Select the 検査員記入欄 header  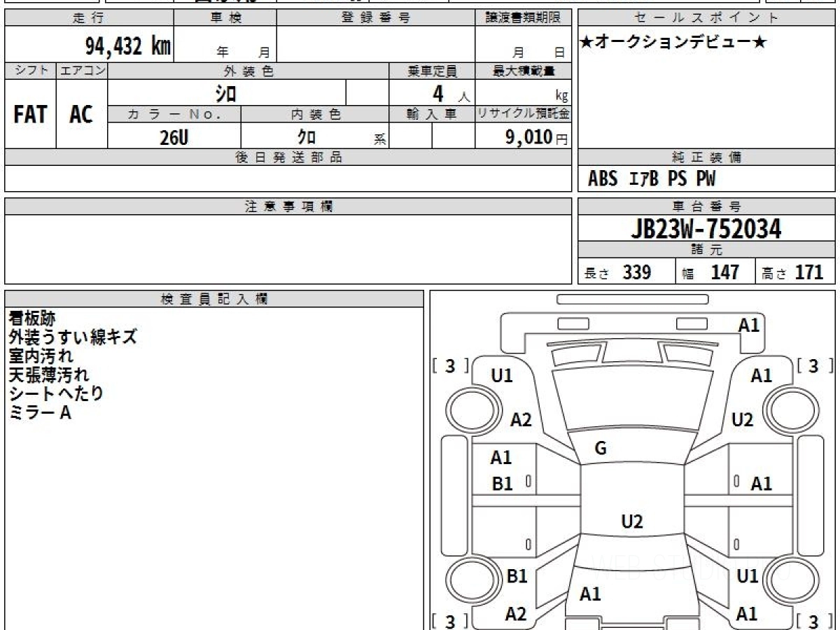coord(214,299)
